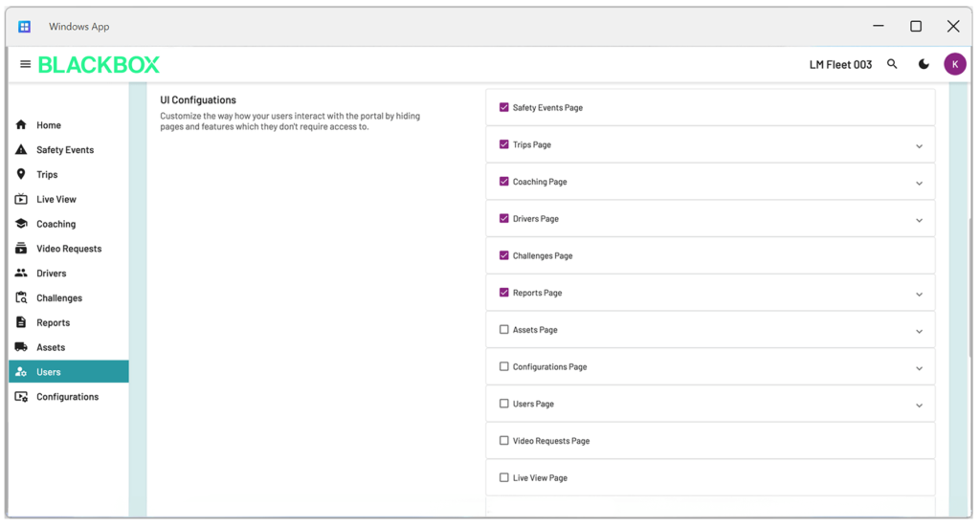The height and width of the screenshot is (527, 980).
Task: Select Live View sidebar item
Action: click(x=69, y=199)
